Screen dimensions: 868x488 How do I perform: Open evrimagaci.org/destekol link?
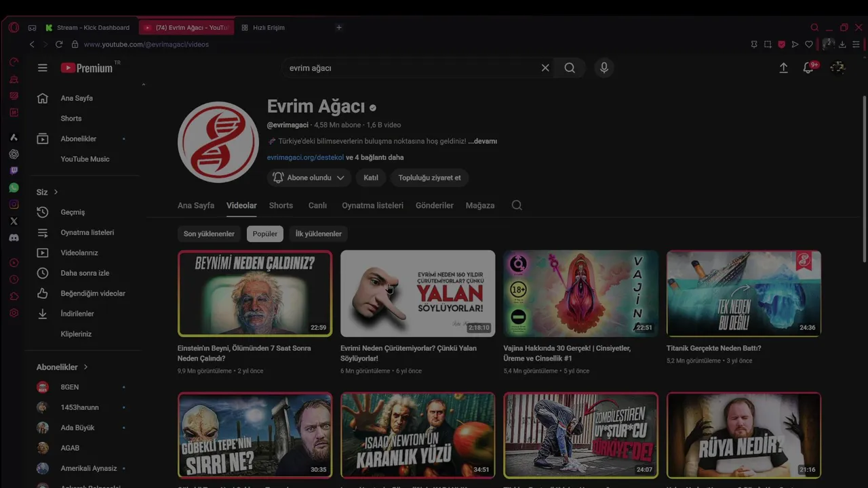coord(305,157)
